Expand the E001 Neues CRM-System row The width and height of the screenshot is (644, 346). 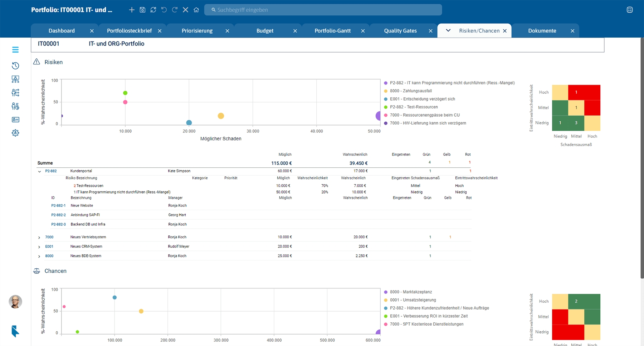39,247
